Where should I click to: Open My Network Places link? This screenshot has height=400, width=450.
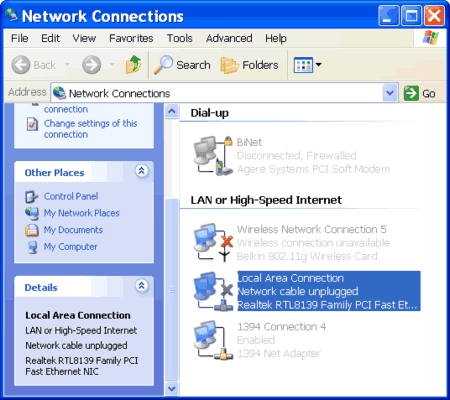tap(81, 213)
